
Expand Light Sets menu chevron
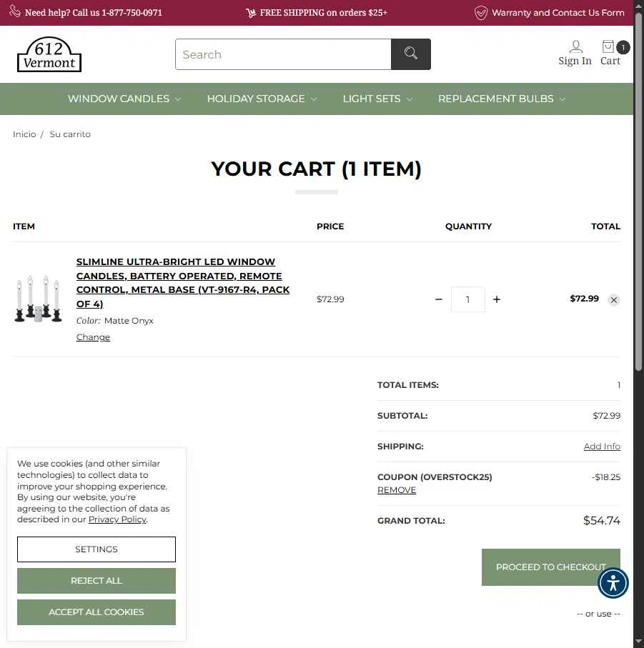(x=410, y=99)
